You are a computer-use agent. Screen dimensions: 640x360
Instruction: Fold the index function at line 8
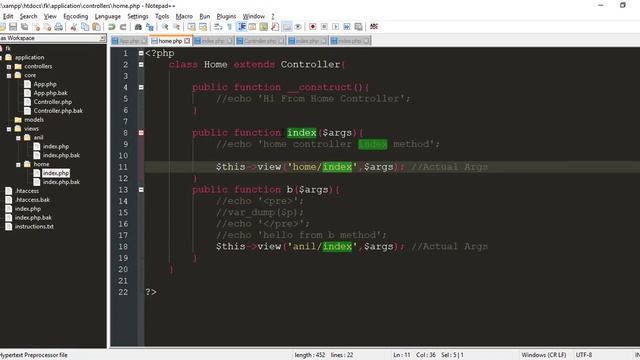click(141, 133)
